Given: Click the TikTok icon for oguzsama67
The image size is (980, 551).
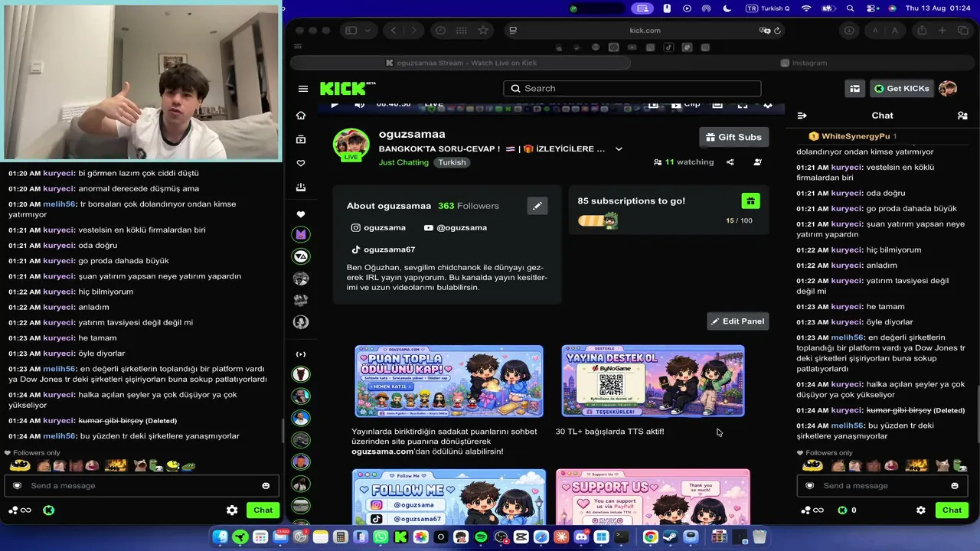Looking at the screenshot, I should 355,249.
